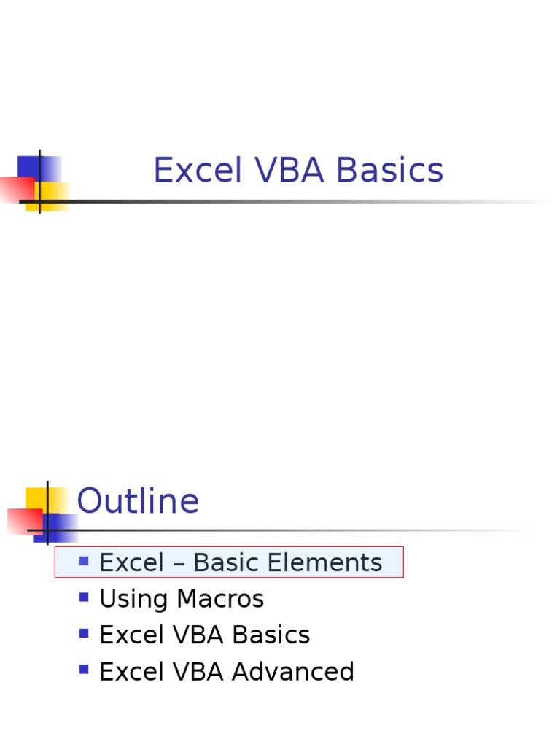Click the bullet marker before "Using Macros"
The width and height of the screenshot is (560, 747).
tap(84, 597)
